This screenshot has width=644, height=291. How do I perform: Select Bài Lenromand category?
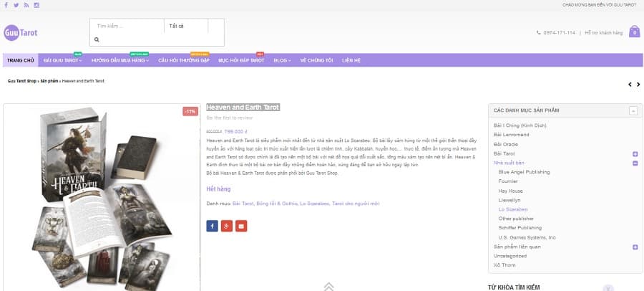(512, 135)
